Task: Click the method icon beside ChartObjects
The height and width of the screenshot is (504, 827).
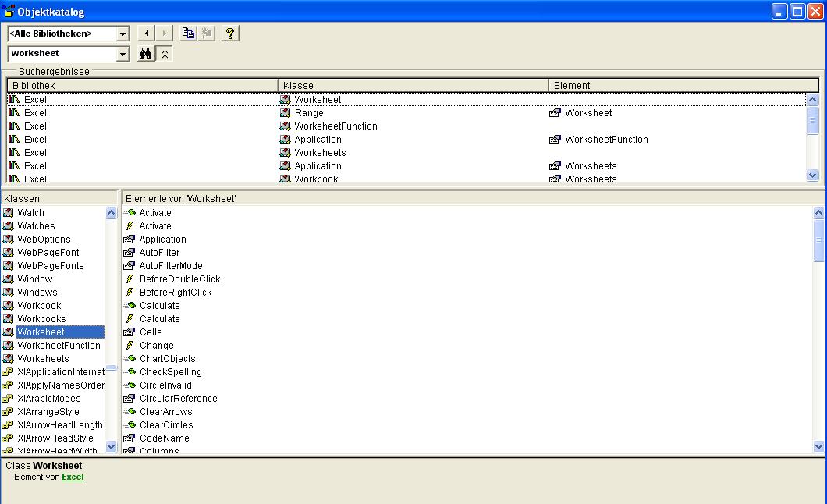Action: tap(130, 358)
